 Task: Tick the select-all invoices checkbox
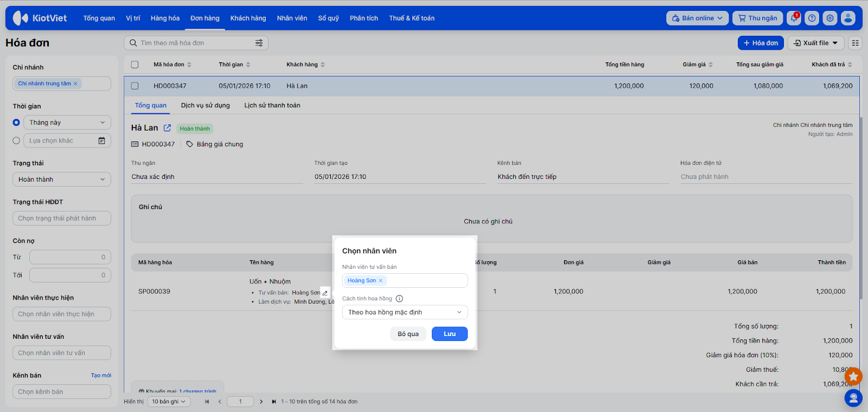[135, 65]
